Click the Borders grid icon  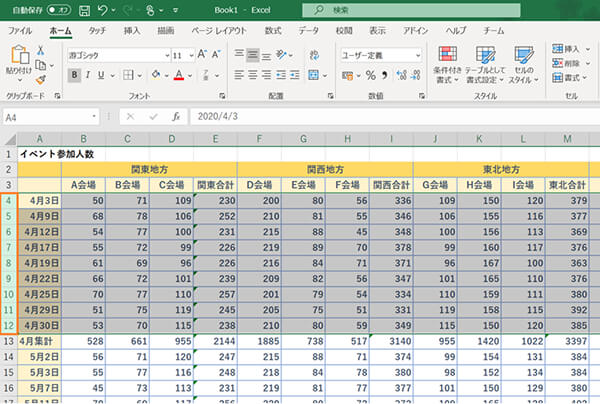coord(128,75)
